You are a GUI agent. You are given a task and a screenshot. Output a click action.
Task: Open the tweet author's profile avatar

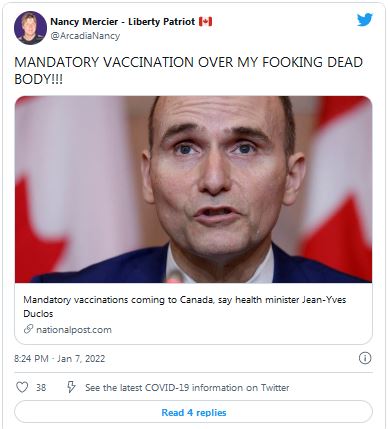click(30, 28)
